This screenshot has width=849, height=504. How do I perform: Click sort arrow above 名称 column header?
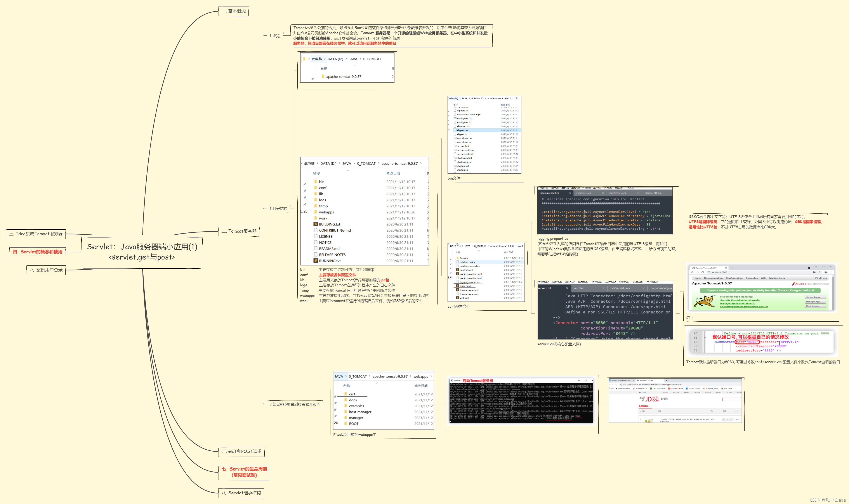[348, 170]
